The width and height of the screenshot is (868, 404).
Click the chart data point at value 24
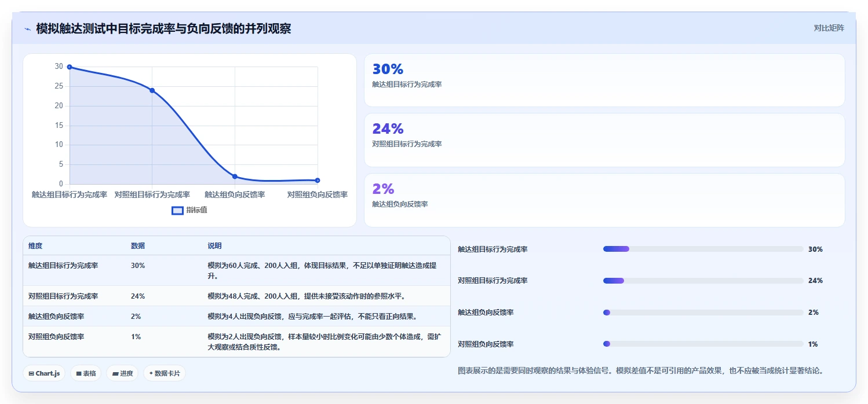152,90
